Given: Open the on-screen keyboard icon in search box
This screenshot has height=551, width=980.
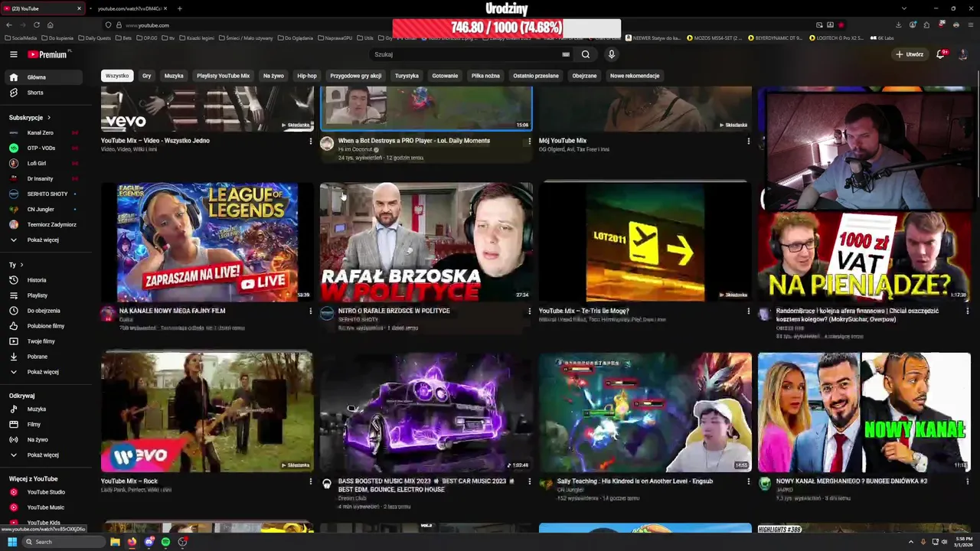Looking at the screenshot, I should pos(566,54).
